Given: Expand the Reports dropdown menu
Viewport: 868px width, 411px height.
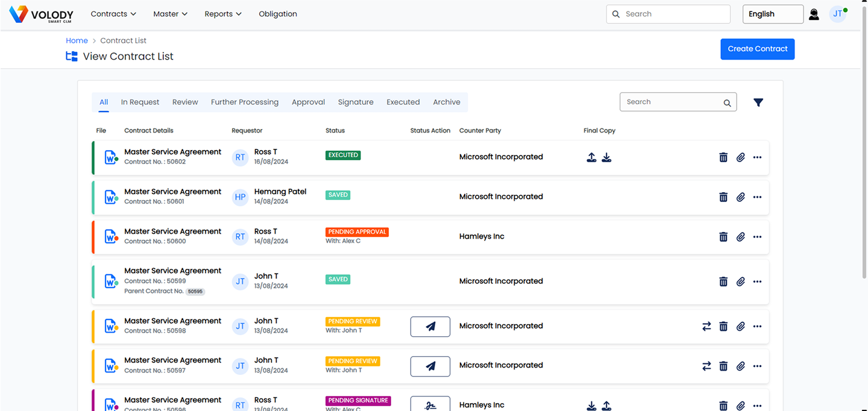Looking at the screenshot, I should pyautogui.click(x=222, y=14).
